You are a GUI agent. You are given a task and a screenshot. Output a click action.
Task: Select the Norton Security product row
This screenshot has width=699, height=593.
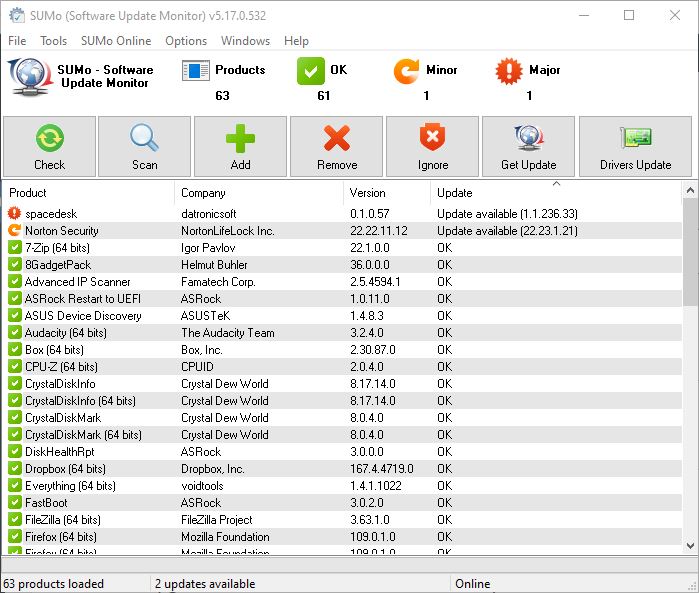(x=342, y=231)
